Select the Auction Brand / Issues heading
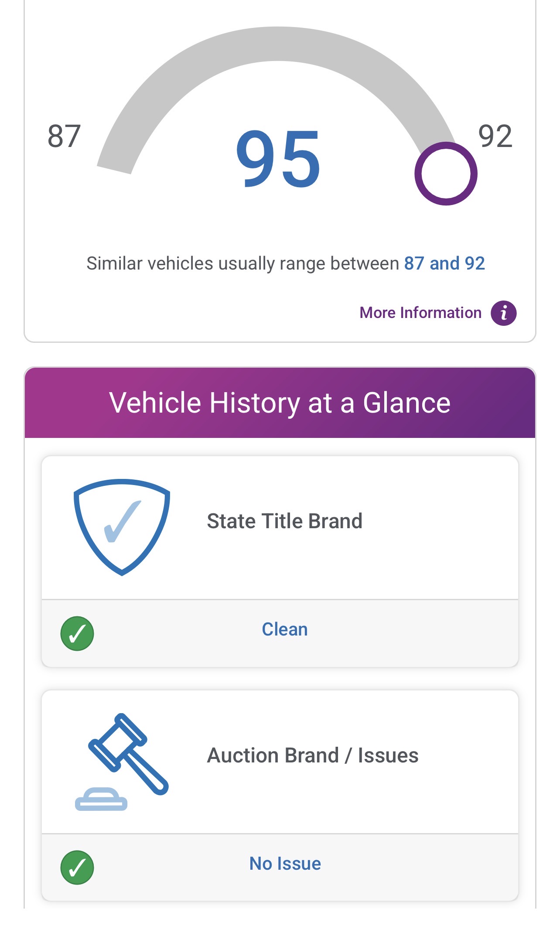Viewport: 560px width, 926px height. tap(313, 755)
